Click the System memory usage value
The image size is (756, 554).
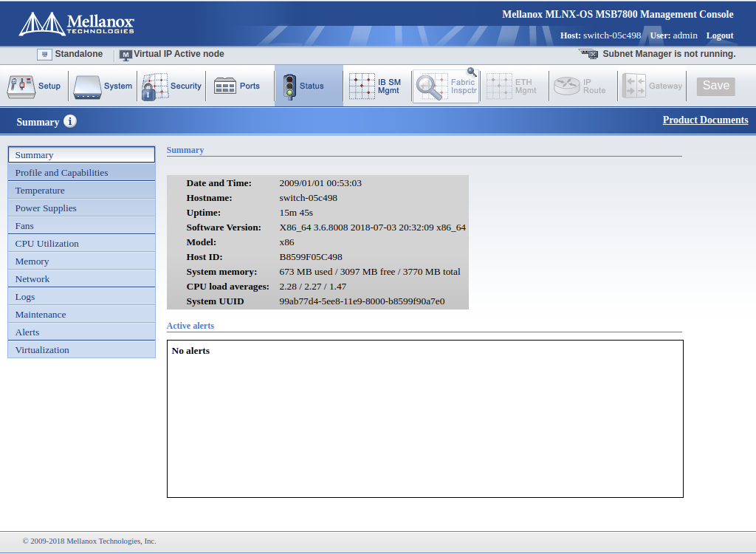tap(370, 272)
